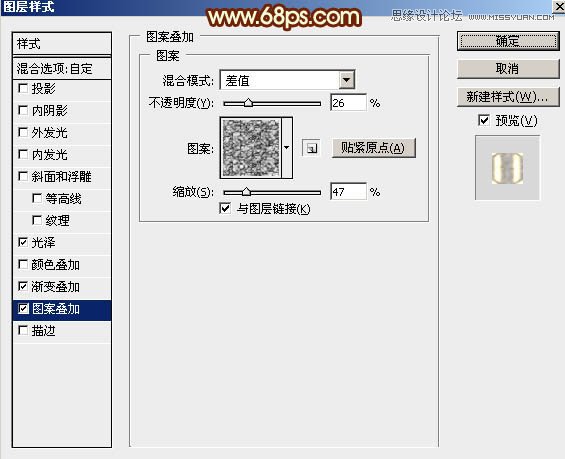This screenshot has height=459, width=565.
Task: Click the new preset from current pattern icon
Action: click(x=311, y=148)
